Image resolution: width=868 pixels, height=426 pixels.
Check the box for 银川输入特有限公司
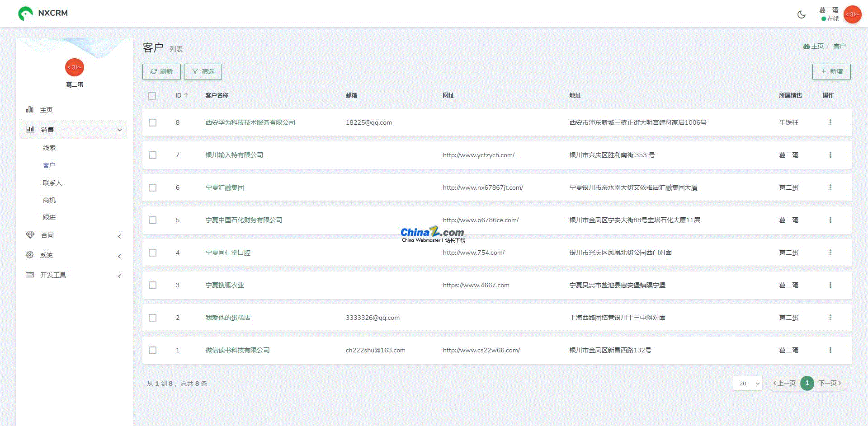coord(153,155)
